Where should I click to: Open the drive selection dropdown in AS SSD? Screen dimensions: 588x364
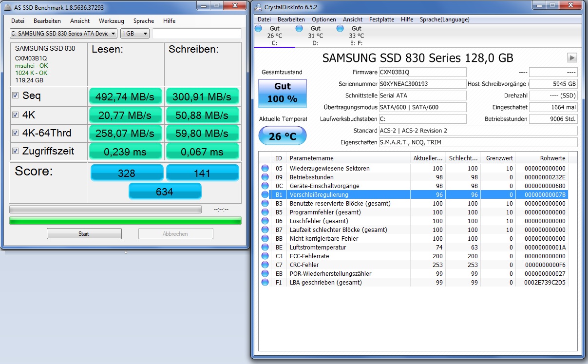coord(63,33)
